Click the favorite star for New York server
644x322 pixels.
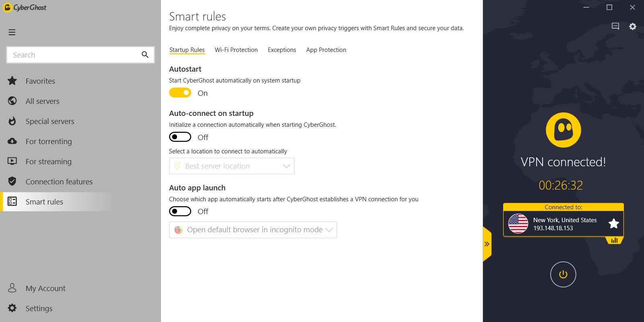[613, 223]
